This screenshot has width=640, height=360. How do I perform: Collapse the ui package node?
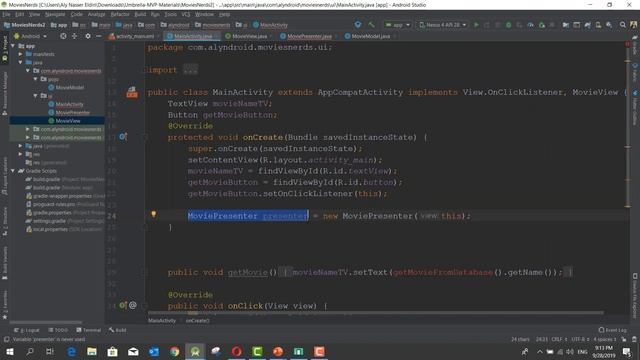coord(36,96)
